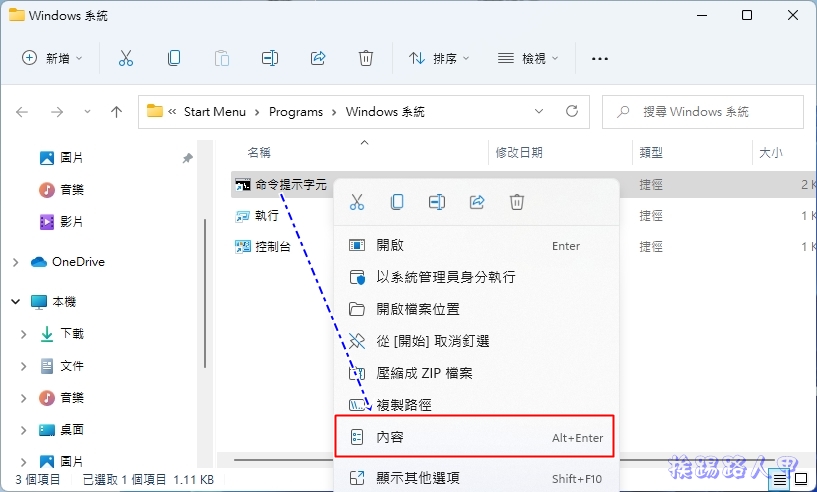This screenshot has width=817, height=492.
Task: Click the Programs breadcrumb
Action: pos(296,112)
